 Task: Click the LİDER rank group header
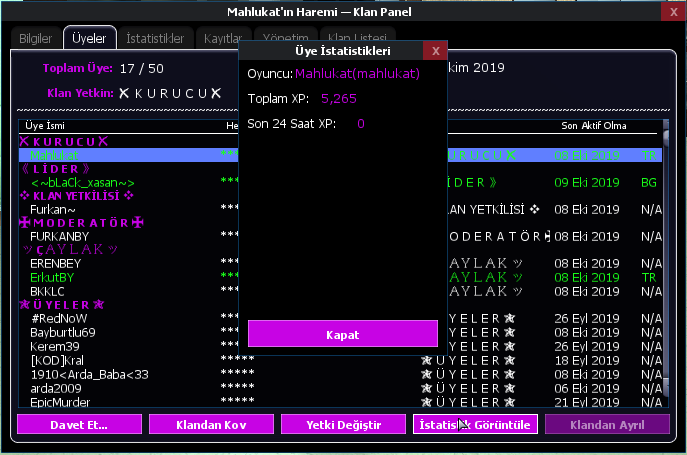coord(56,169)
